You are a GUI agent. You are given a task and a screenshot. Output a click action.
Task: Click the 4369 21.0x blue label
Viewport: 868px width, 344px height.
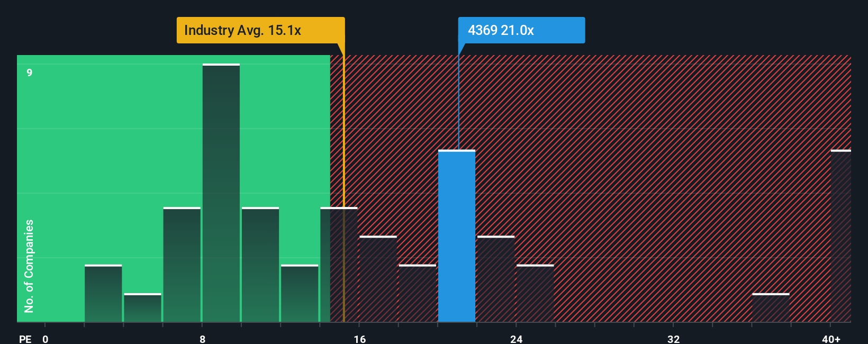(521, 30)
